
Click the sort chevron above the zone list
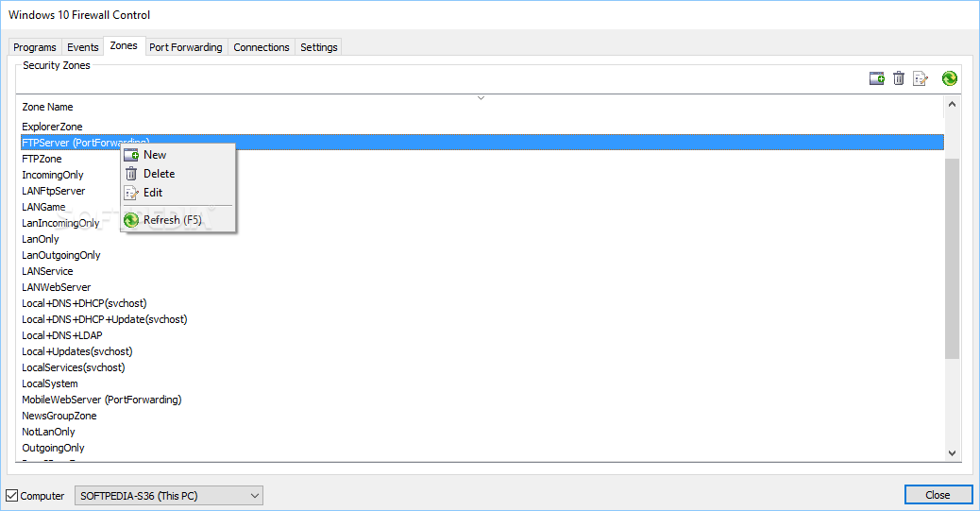[481, 98]
